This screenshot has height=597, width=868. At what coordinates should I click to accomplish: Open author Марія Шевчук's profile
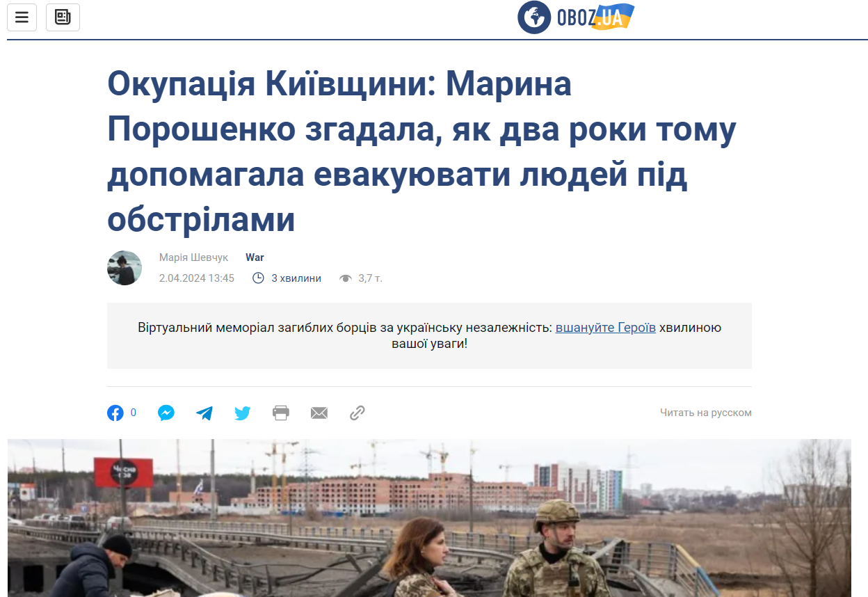pos(193,257)
